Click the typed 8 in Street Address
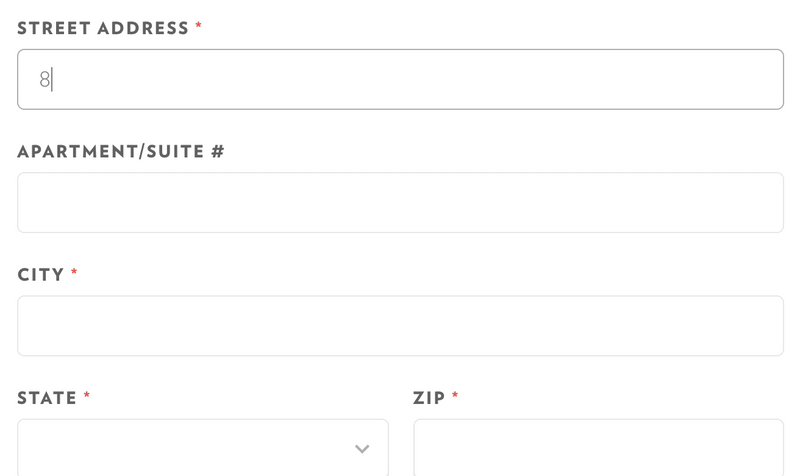Viewport: 800px width, 476px height. point(44,80)
